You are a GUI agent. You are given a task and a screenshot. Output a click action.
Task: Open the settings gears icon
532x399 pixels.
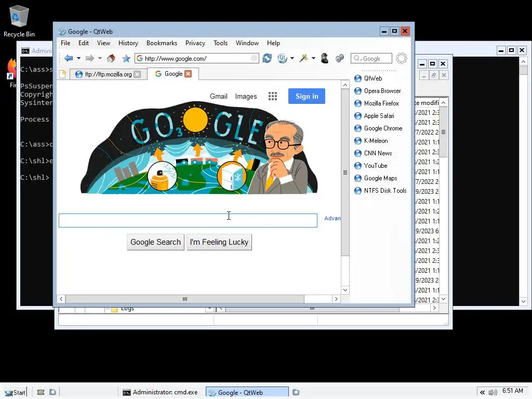[340, 58]
